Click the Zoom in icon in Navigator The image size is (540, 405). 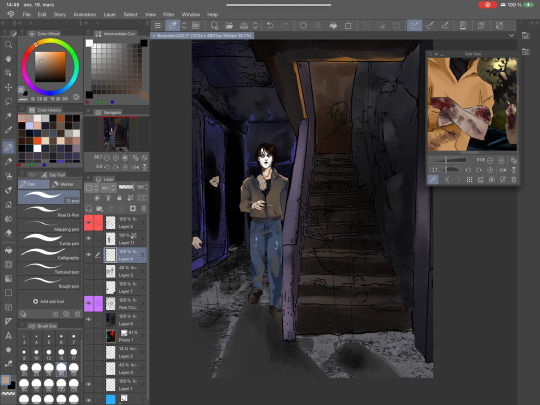click(116, 158)
